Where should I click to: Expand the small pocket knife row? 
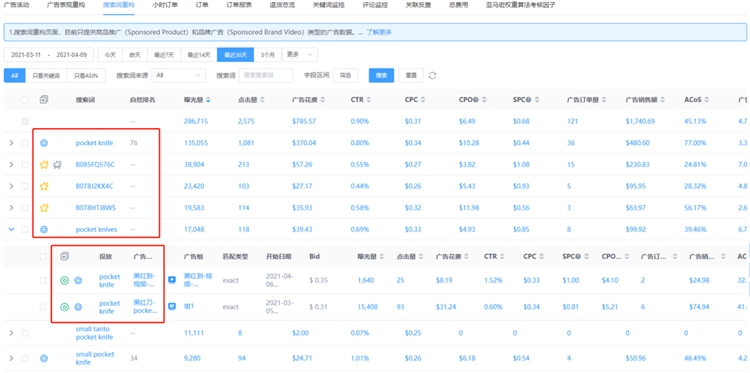pos(11,358)
